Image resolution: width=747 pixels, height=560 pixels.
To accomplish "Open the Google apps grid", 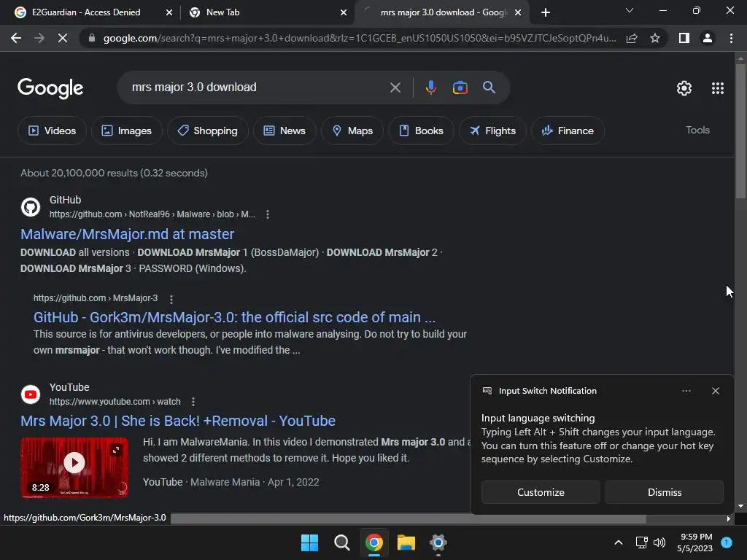I will [718, 88].
